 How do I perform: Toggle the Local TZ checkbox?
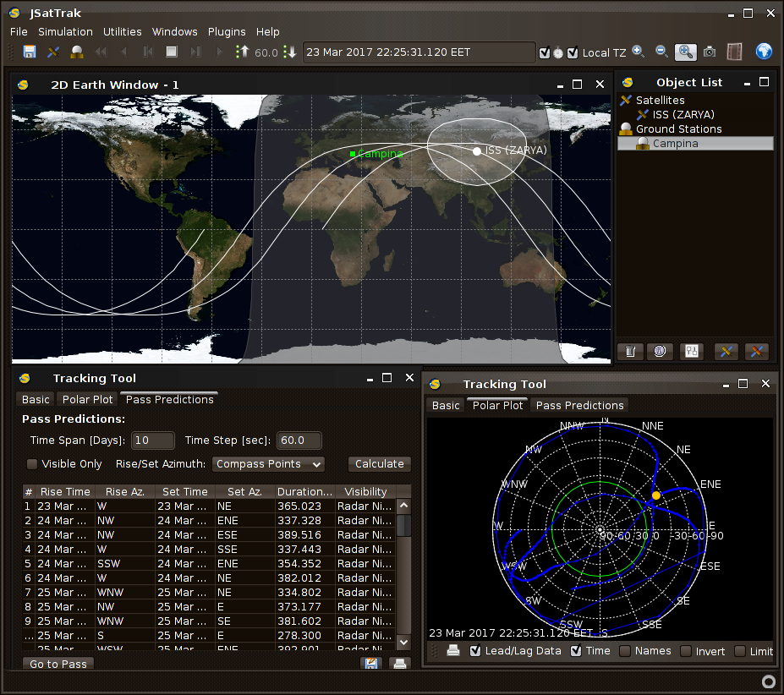tap(573, 52)
